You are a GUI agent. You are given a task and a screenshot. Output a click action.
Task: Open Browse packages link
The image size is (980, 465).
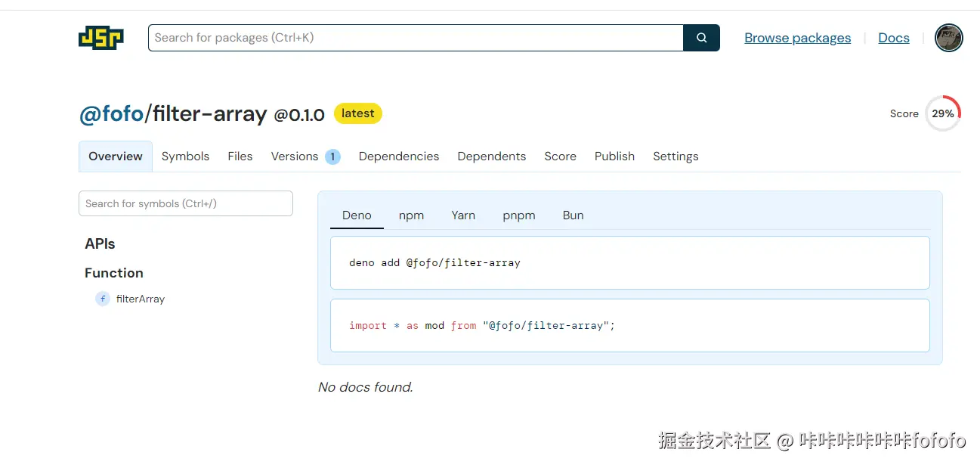pyautogui.click(x=798, y=38)
